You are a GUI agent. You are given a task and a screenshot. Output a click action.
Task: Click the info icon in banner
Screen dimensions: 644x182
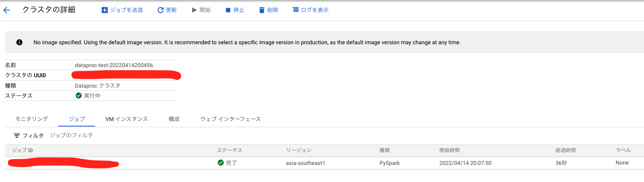pyautogui.click(x=19, y=42)
